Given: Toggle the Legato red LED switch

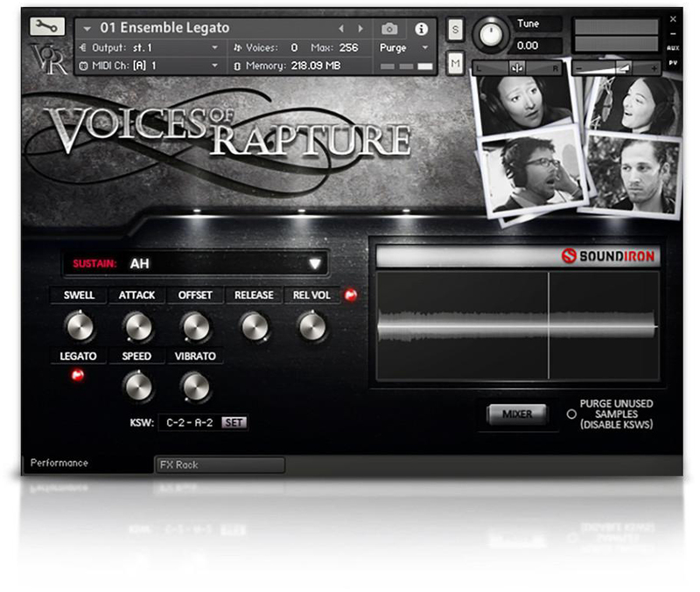Looking at the screenshot, I should click(78, 376).
